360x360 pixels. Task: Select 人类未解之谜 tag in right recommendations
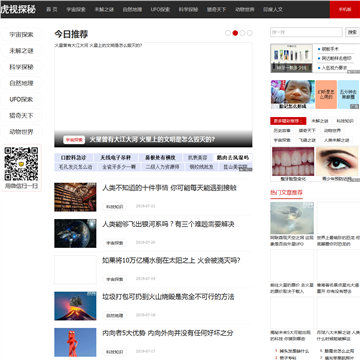337,140
